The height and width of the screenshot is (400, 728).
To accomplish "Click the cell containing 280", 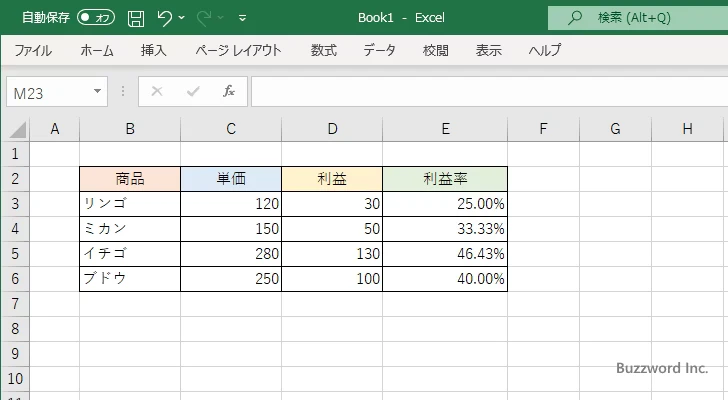I will pos(231,254).
